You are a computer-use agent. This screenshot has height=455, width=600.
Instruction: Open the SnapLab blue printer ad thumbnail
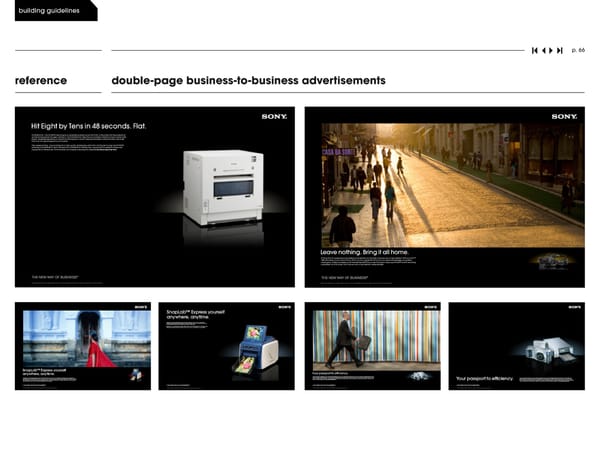pyautogui.click(x=226, y=345)
